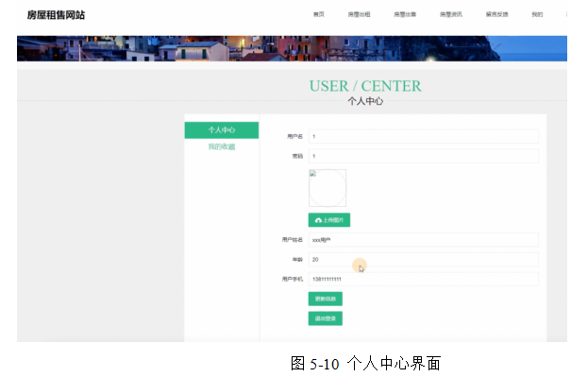
Task: Focus the 年龄 age input field
Action: pyautogui.click(x=424, y=260)
